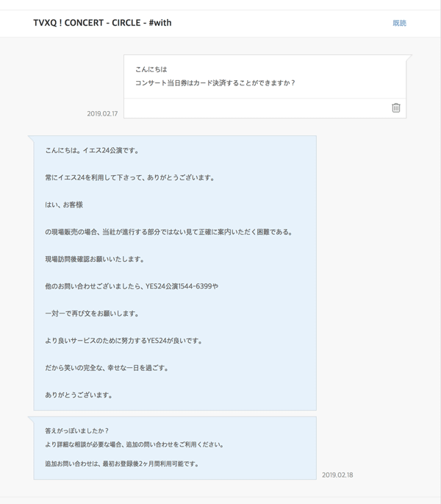
Task: Click the 答えがっぽいましたか？ prompt
Action: point(76,431)
